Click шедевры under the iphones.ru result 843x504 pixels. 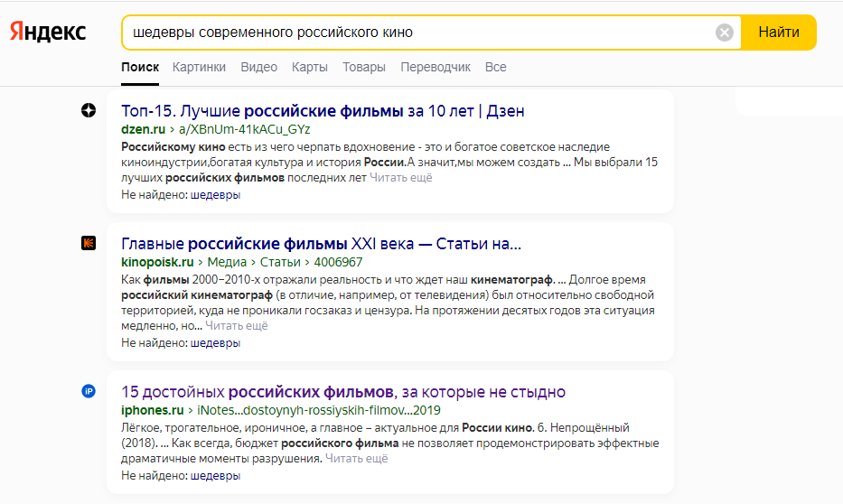[215, 475]
